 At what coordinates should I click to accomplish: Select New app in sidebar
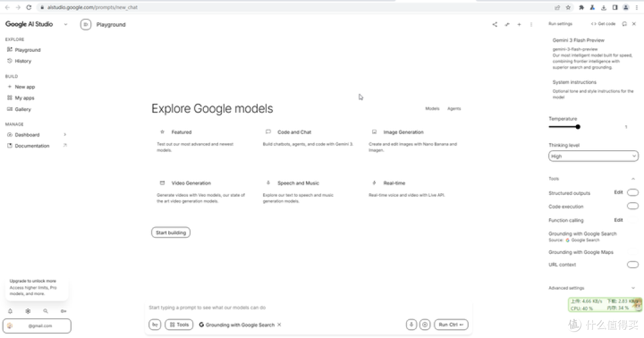(24, 86)
